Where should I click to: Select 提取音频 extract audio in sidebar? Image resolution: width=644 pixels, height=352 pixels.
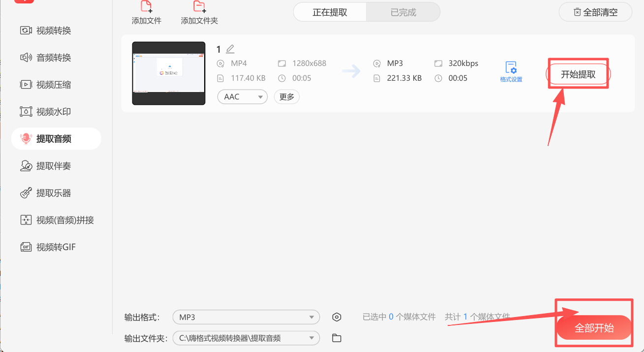click(x=56, y=139)
